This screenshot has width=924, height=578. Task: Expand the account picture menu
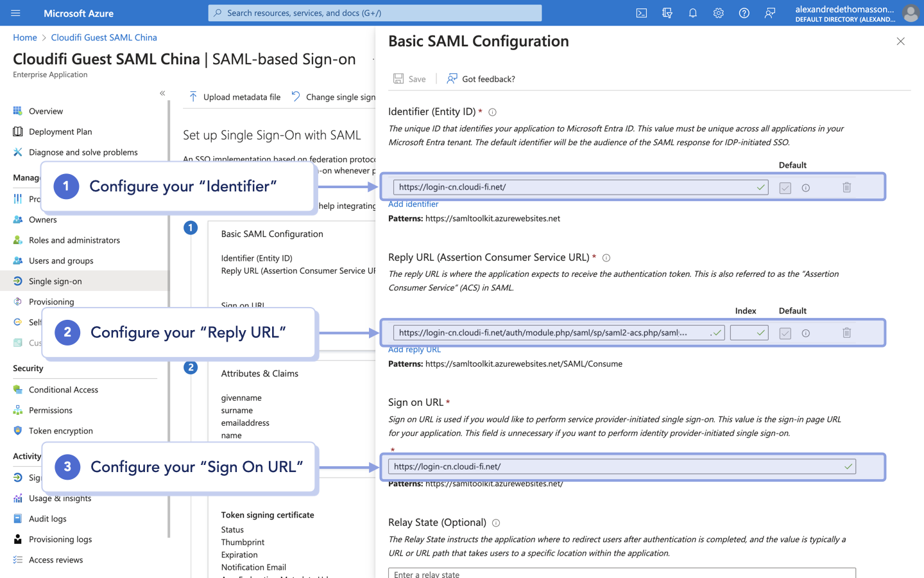click(x=911, y=13)
